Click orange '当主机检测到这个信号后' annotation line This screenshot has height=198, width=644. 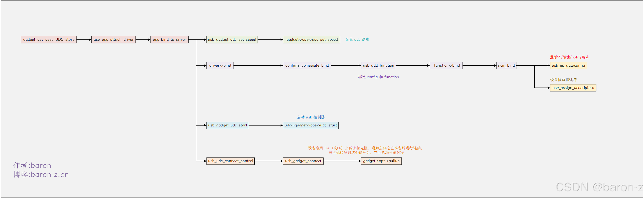tap(366, 153)
